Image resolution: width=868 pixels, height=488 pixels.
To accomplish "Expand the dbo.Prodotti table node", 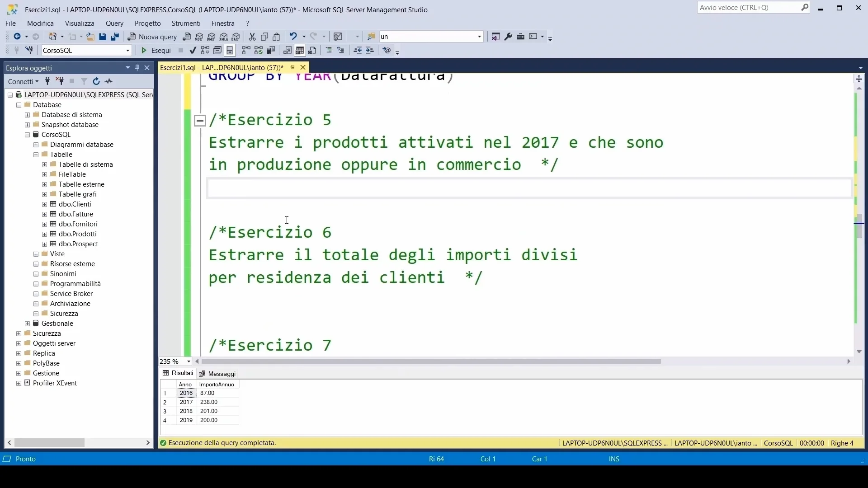I will pos(44,234).
